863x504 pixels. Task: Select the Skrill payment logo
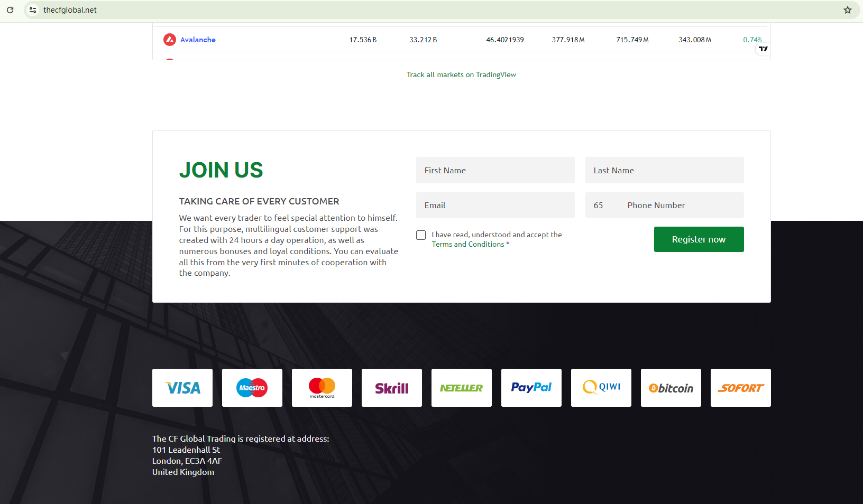tap(392, 388)
